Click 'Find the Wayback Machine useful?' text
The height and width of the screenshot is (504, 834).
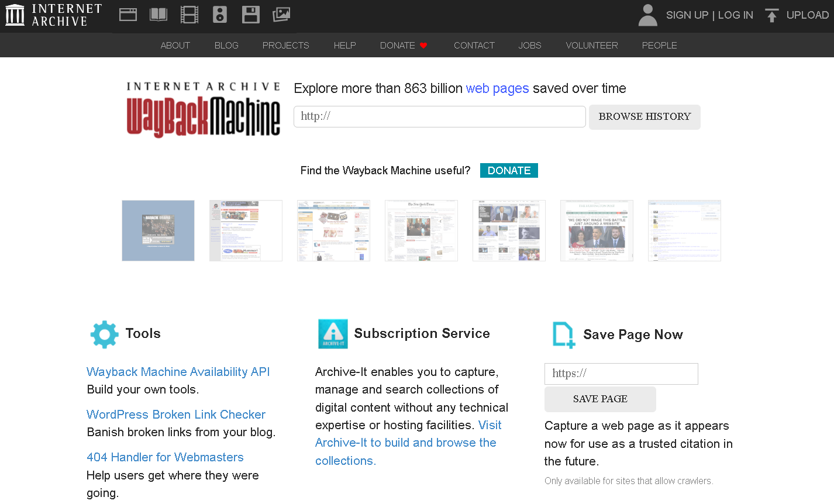tap(385, 171)
